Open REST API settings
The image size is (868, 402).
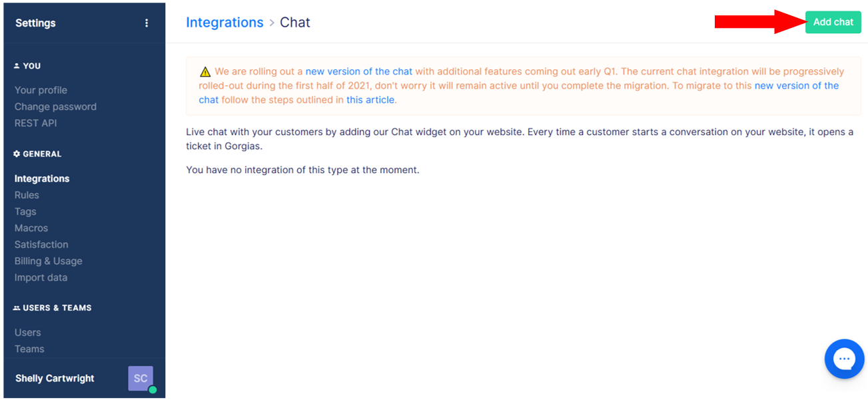[x=35, y=123]
